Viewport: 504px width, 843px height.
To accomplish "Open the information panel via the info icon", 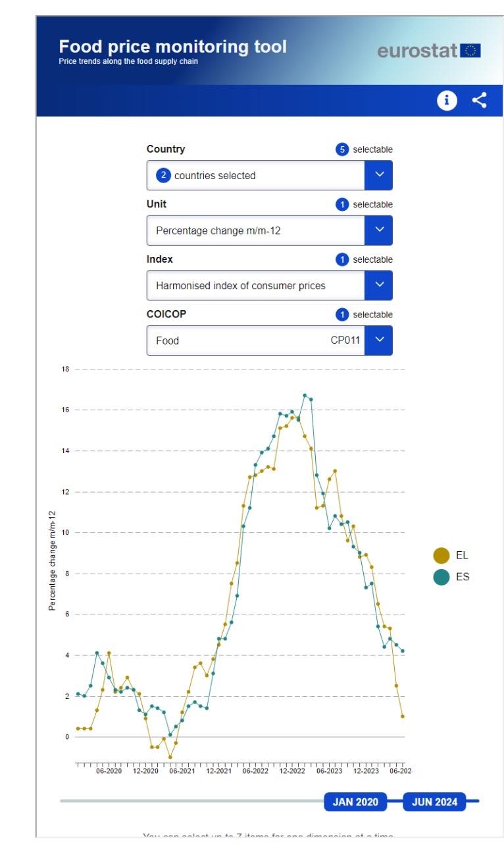I will [x=446, y=99].
